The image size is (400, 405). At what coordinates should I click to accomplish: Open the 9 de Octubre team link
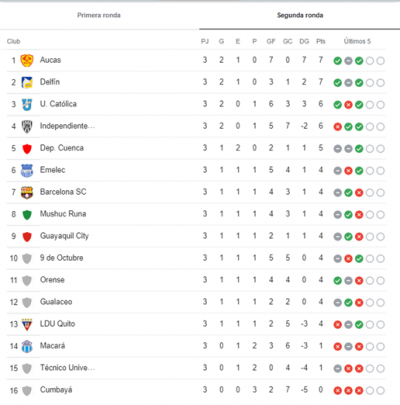62,258
